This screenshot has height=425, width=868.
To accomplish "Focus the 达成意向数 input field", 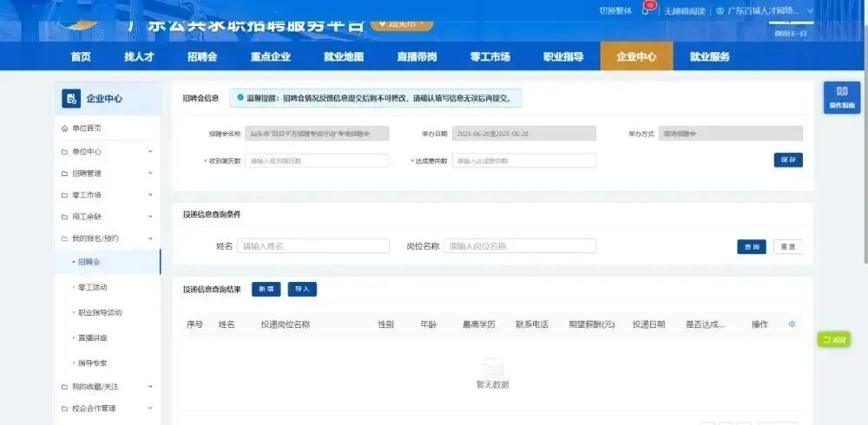I will (x=524, y=160).
